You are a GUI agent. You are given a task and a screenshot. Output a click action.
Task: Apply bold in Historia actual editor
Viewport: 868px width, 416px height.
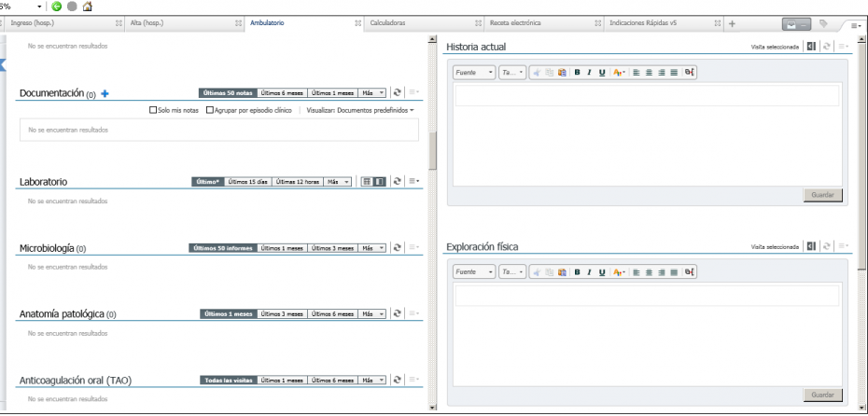pos(578,71)
